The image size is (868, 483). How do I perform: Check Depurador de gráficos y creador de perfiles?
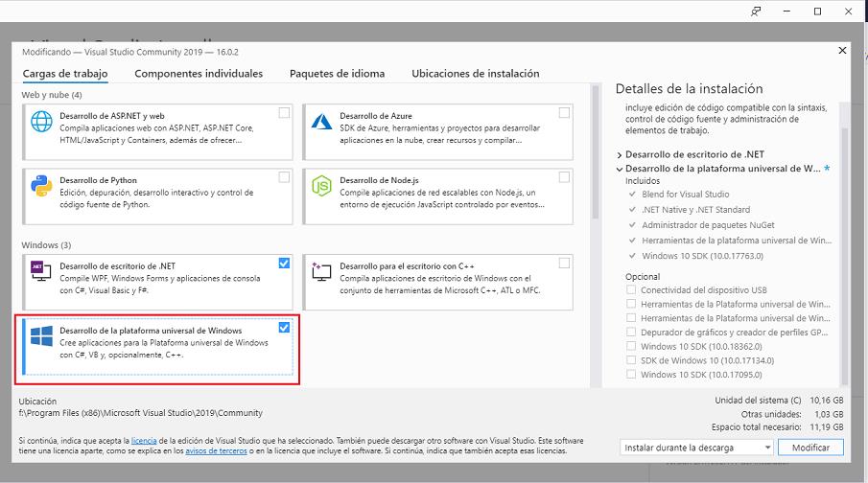[631, 332]
